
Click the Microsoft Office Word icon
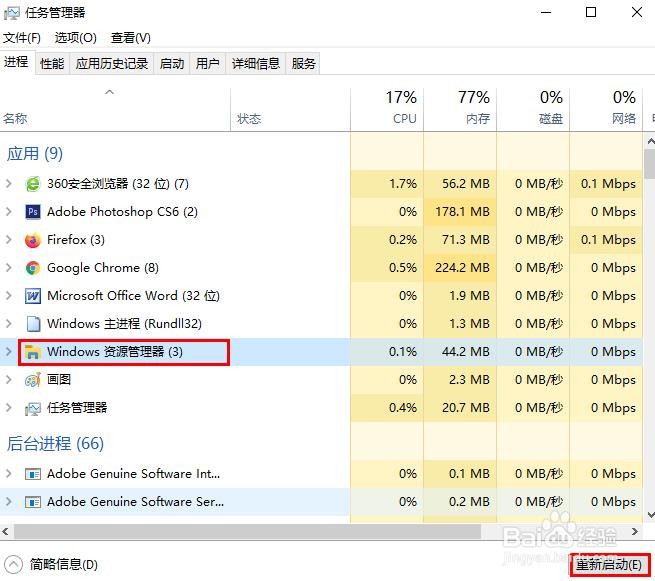[x=33, y=296]
